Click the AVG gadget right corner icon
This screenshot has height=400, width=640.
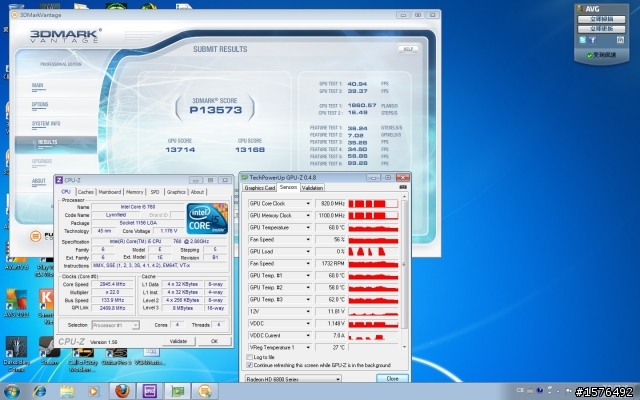[620, 40]
